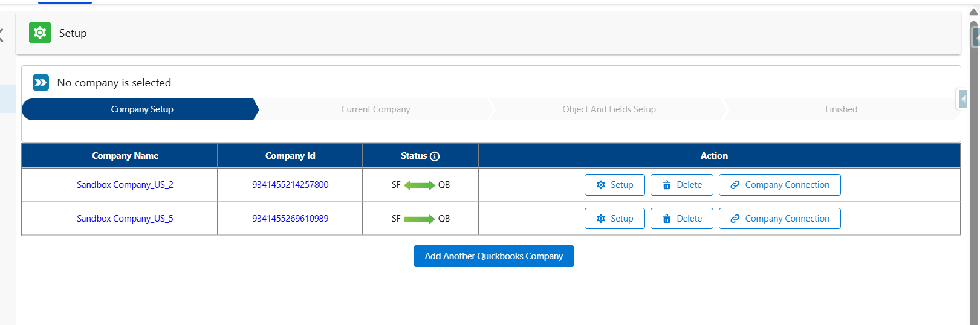Jump to the Finished step
This screenshot has height=325, width=980.
click(841, 109)
